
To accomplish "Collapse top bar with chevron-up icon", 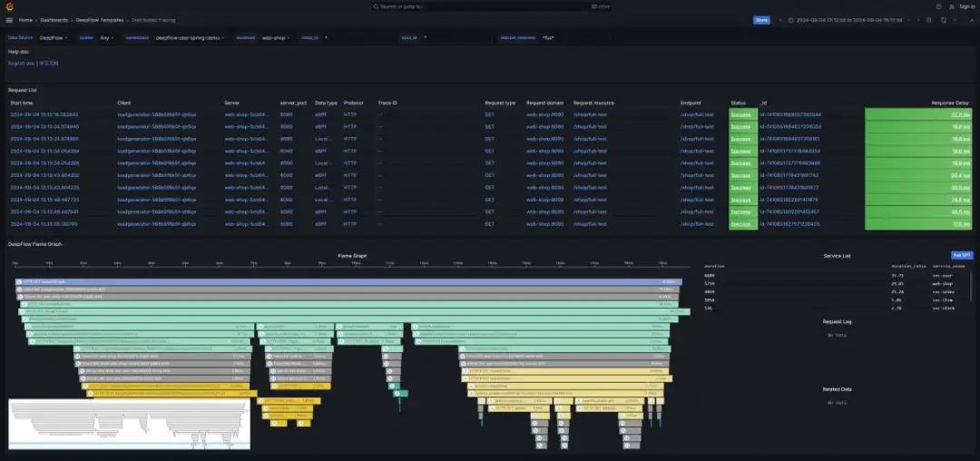I will click(972, 20).
